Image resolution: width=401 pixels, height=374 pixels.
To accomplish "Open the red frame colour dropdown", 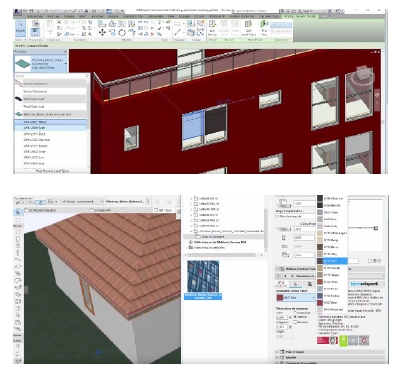I will [296, 297].
